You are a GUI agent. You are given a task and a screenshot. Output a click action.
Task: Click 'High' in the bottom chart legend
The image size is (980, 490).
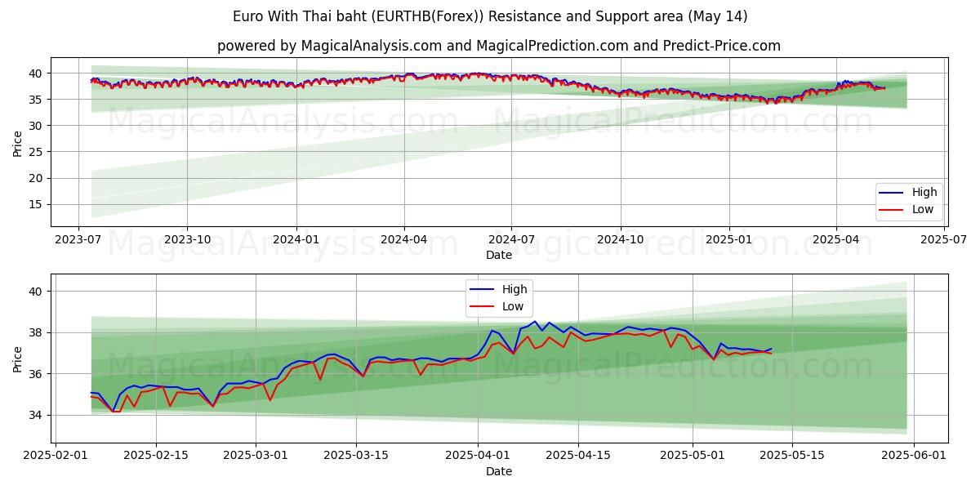[x=514, y=289]
